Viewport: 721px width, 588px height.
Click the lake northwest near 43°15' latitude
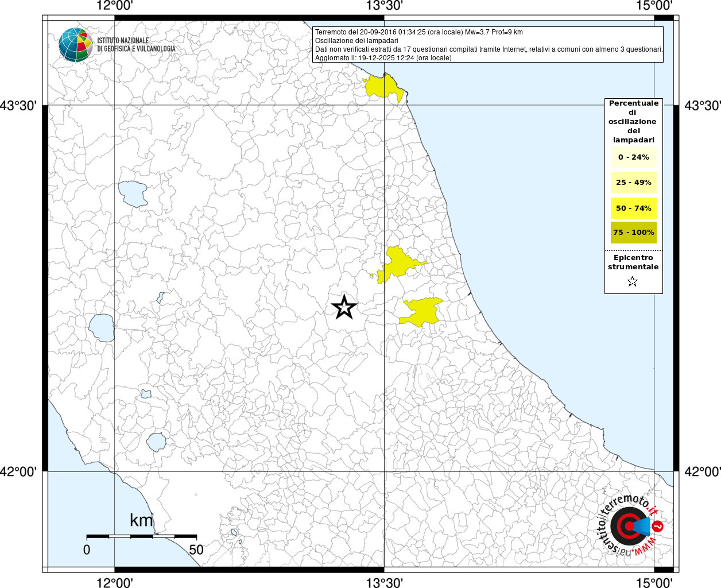[x=133, y=194]
